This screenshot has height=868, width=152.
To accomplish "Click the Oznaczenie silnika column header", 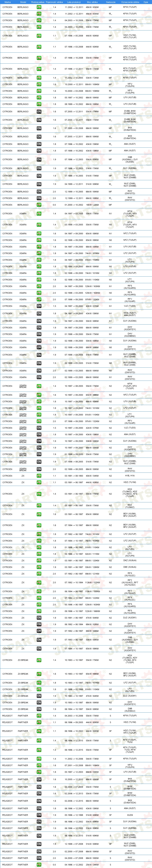I will point(130,2).
